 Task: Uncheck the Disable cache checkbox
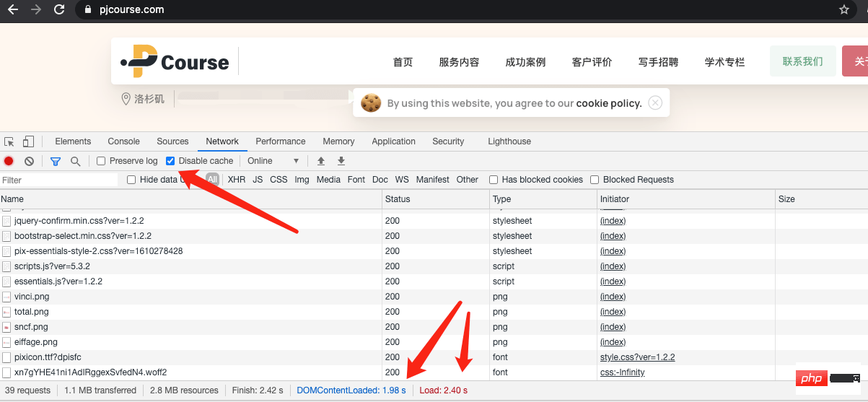tap(170, 161)
